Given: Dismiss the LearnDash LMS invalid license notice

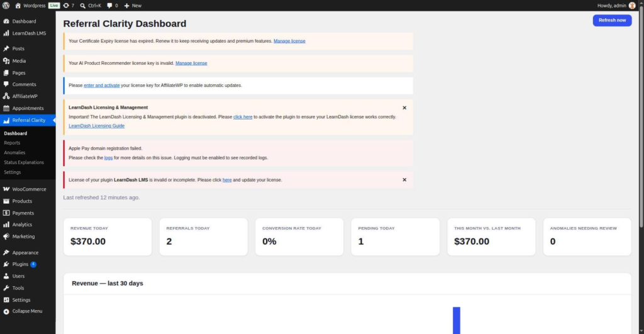Looking at the screenshot, I should [x=404, y=179].
